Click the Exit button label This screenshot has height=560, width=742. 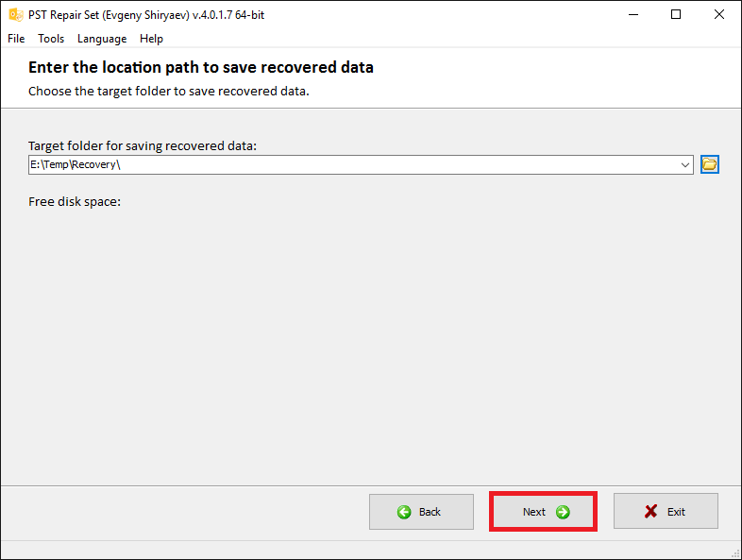(x=676, y=512)
